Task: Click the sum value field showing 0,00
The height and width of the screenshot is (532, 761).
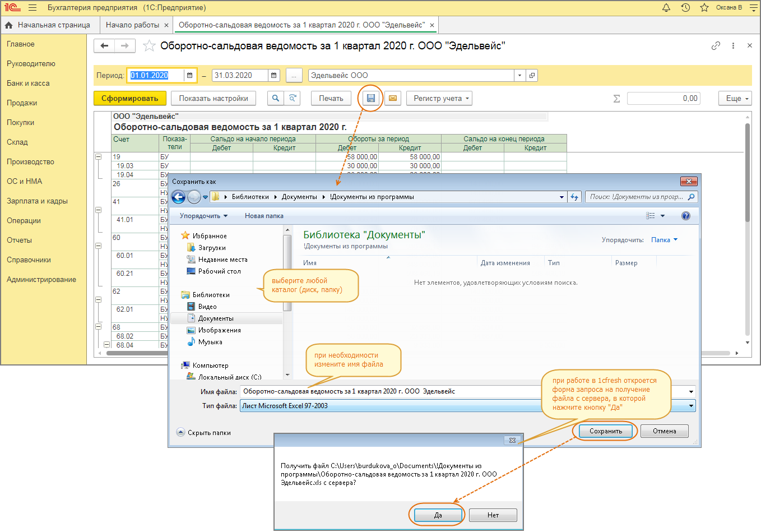Action: coord(663,99)
